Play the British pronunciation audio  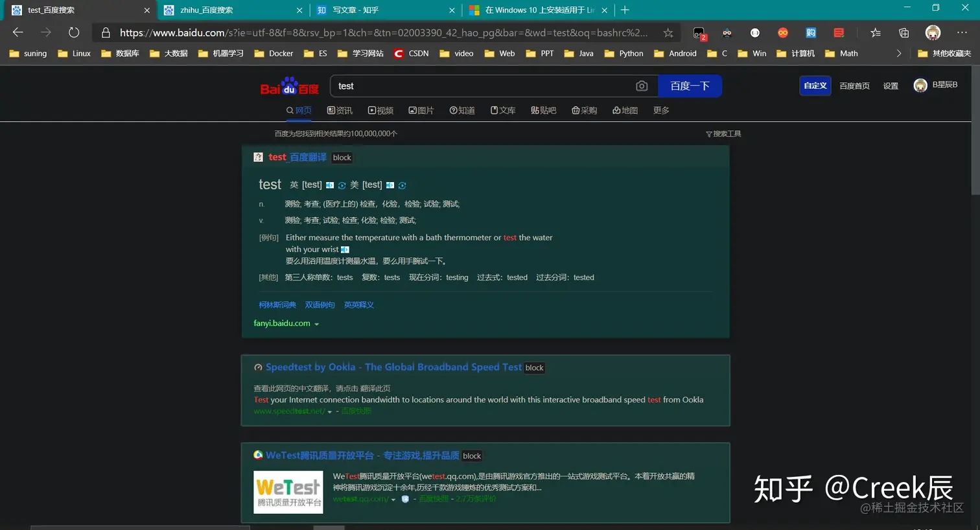click(330, 185)
